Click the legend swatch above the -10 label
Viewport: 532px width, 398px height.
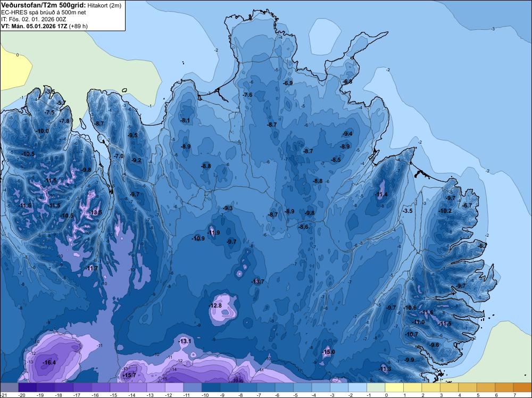[211, 387]
